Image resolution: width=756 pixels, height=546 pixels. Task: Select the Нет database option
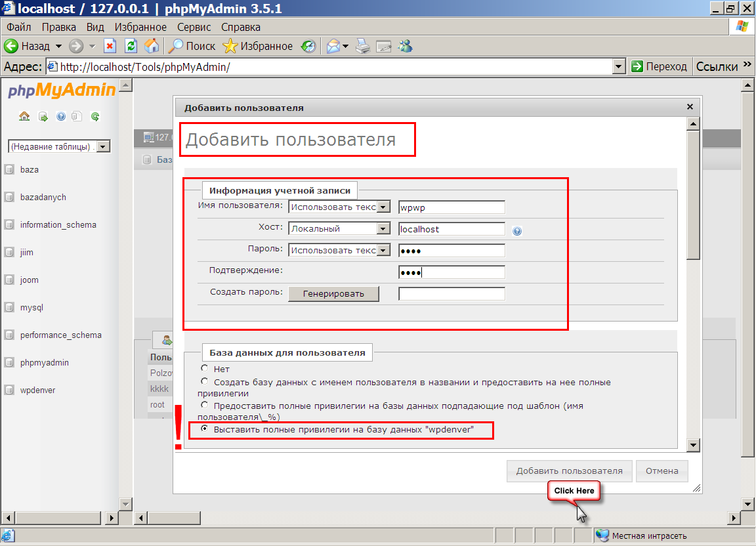coord(205,368)
